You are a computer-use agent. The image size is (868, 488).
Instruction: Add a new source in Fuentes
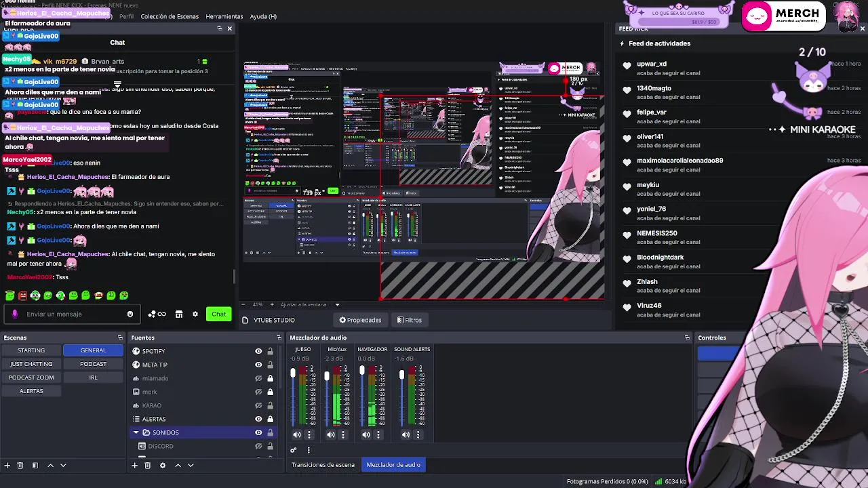(x=134, y=465)
